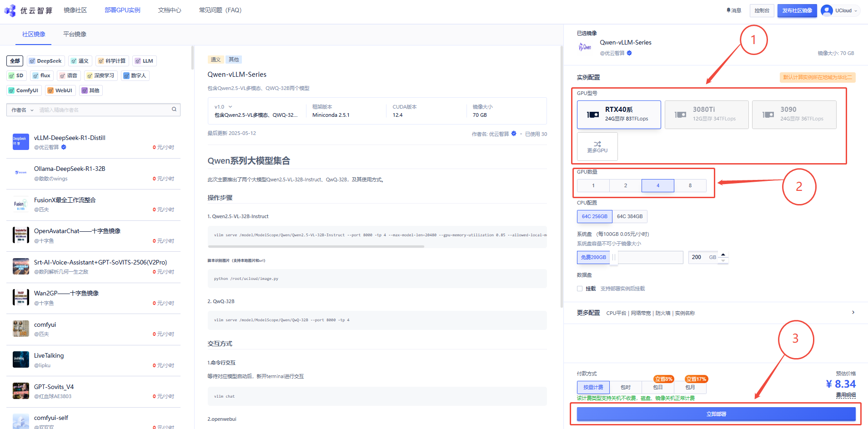Click the author name search input
The height and width of the screenshot is (429, 868).
pyautogui.click(x=104, y=110)
